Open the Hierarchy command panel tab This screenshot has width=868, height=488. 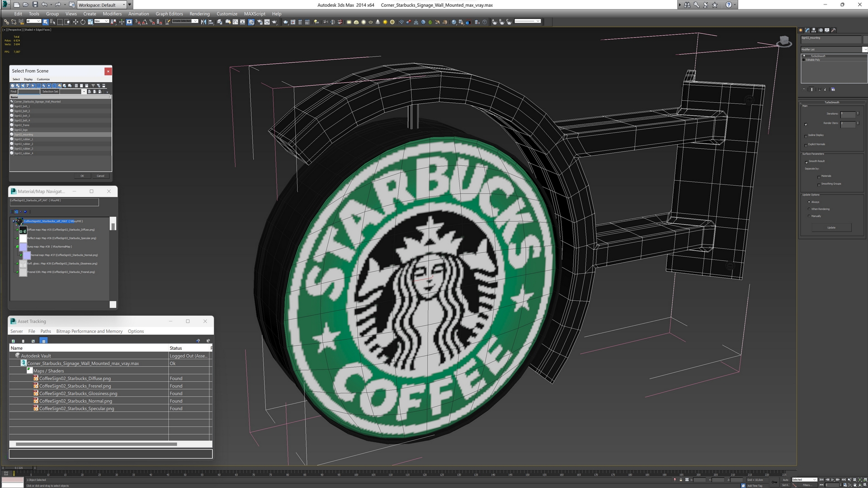pos(814,30)
